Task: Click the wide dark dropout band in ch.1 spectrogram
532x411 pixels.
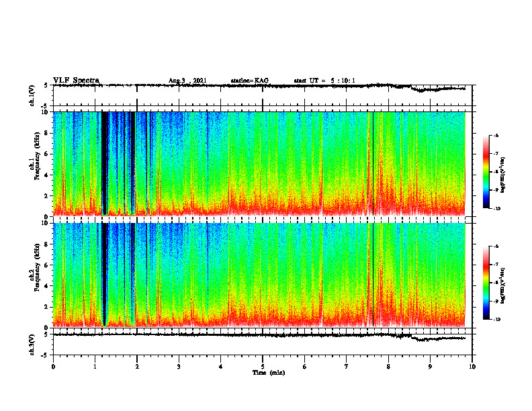Action: [x=105, y=163]
